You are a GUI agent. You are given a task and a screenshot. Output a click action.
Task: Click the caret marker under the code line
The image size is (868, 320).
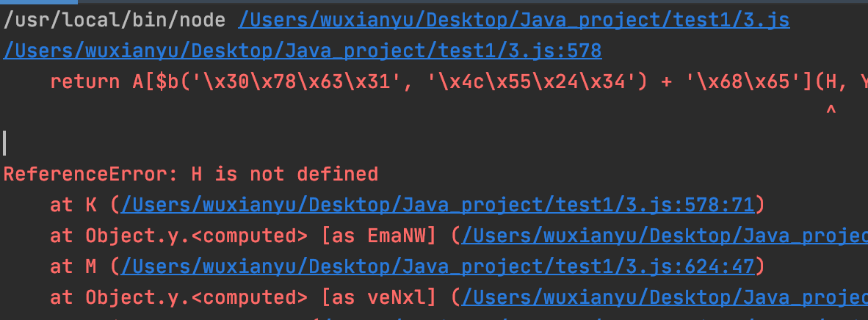pyautogui.click(x=831, y=112)
